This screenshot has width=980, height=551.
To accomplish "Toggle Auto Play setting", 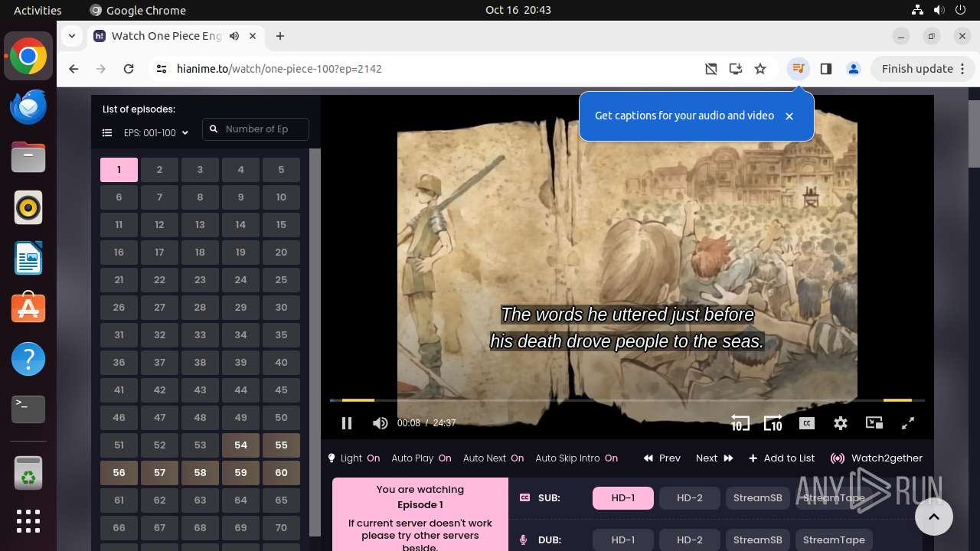I will point(421,458).
